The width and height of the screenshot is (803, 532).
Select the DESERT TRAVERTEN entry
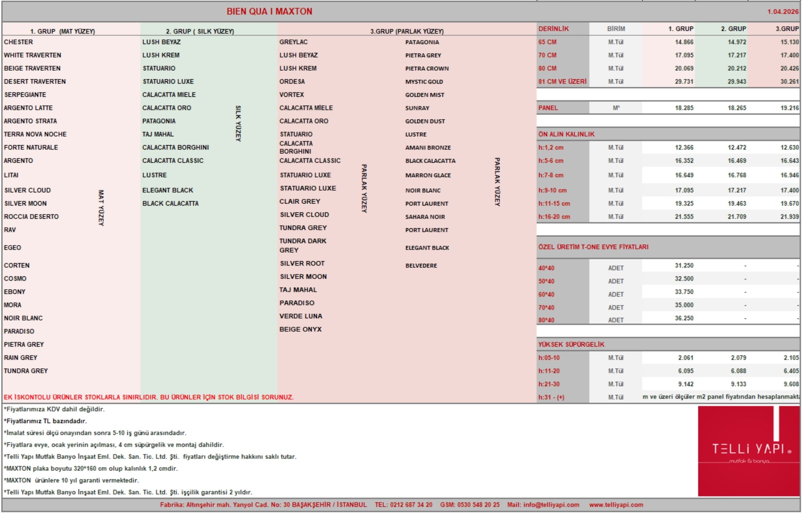coord(35,81)
